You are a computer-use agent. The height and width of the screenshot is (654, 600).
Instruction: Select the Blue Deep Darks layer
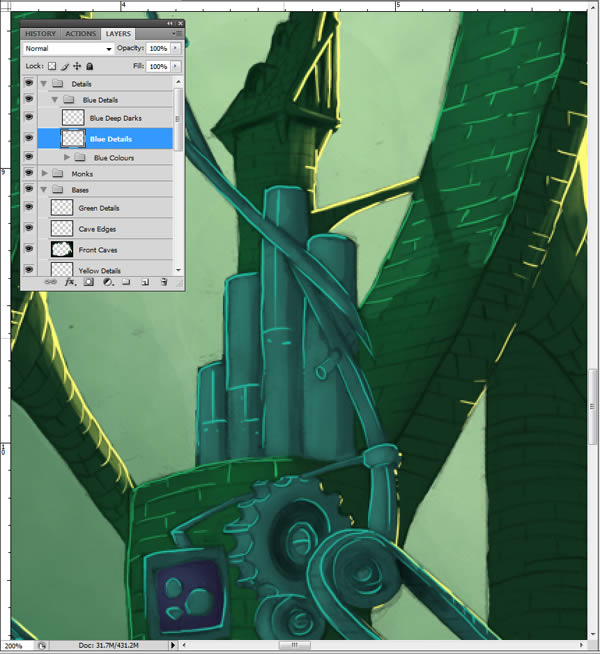coord(105,118)
